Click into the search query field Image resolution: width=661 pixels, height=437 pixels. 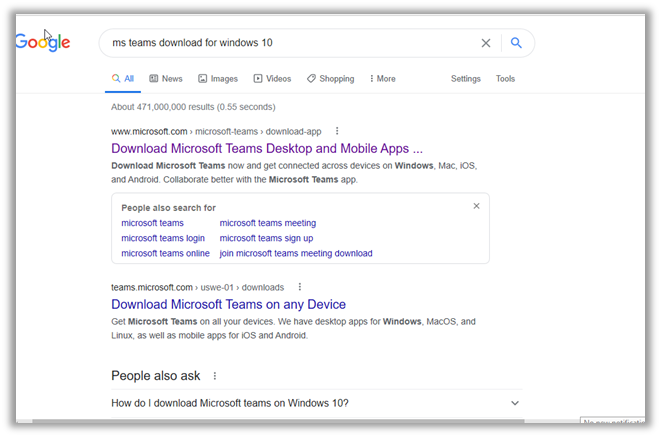tap(291, 43)
